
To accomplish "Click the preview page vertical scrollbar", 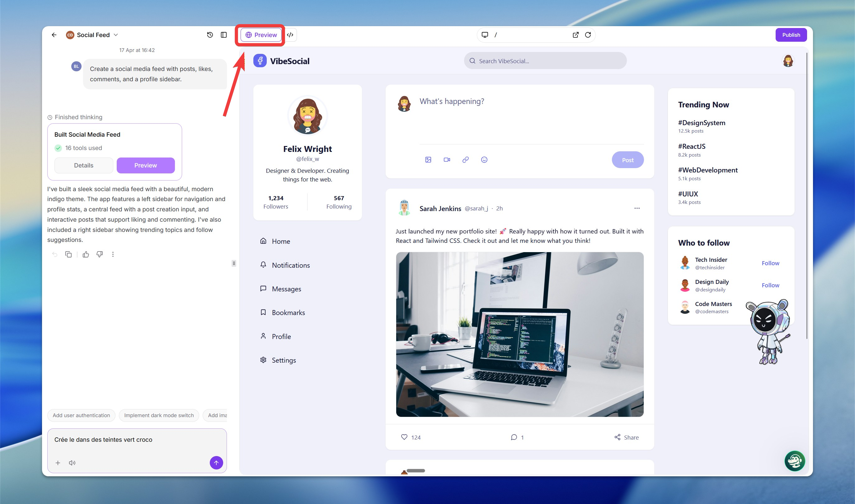I will coord(806,195).
